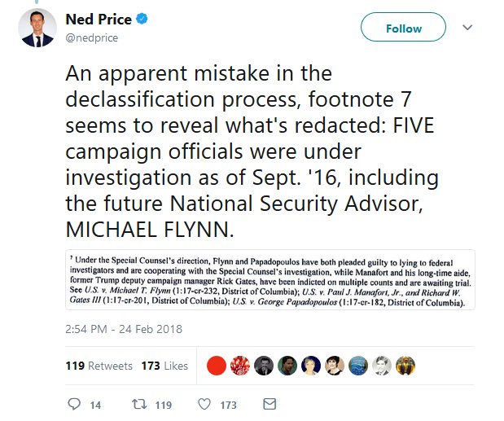Viewport: 504px width, 421px height.
Task: Open the @nedprice handle link
Action: [93, 37]
